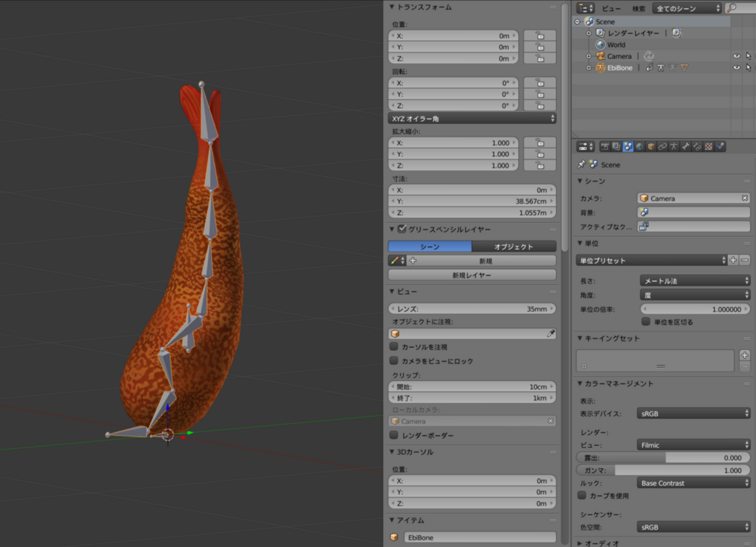Open the XYZ オイラー角 rotation mode dropdown
Viewport: 756px width, 547px height.
coord(472,119)
